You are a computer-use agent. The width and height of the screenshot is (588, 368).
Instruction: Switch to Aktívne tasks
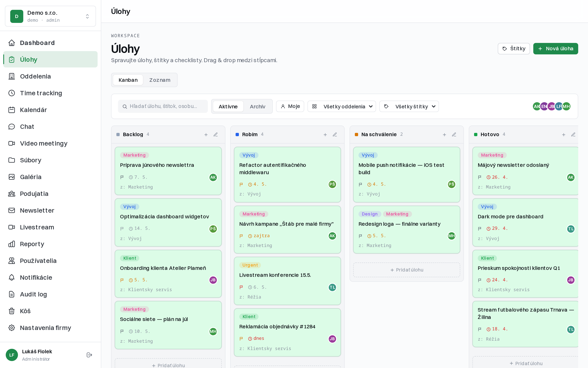(228, 107)
